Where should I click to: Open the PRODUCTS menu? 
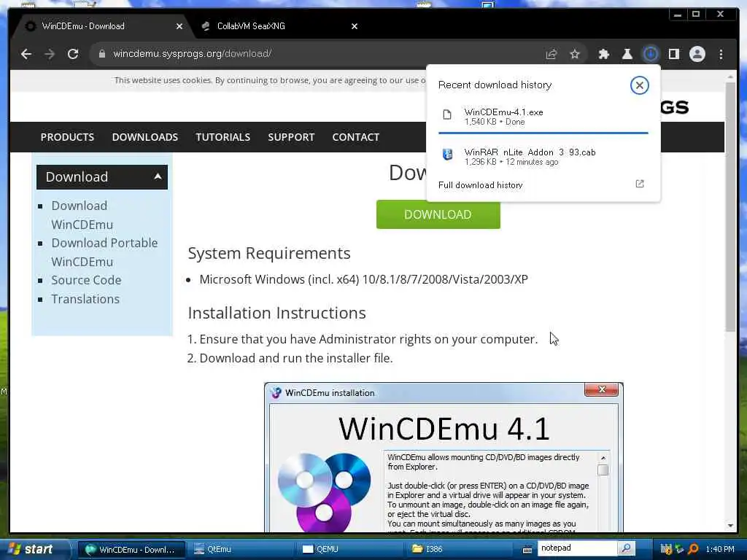(67, 137)
